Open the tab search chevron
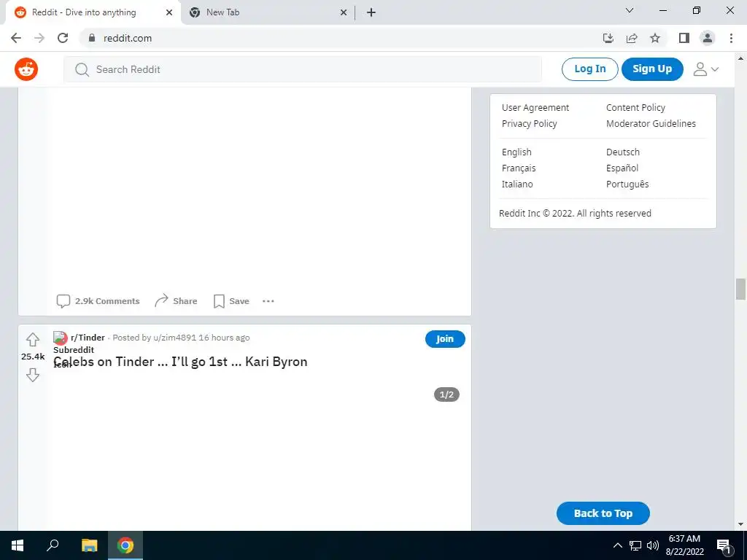The width and height of the screenshot is (747, 560). click(x=630, y=10)
